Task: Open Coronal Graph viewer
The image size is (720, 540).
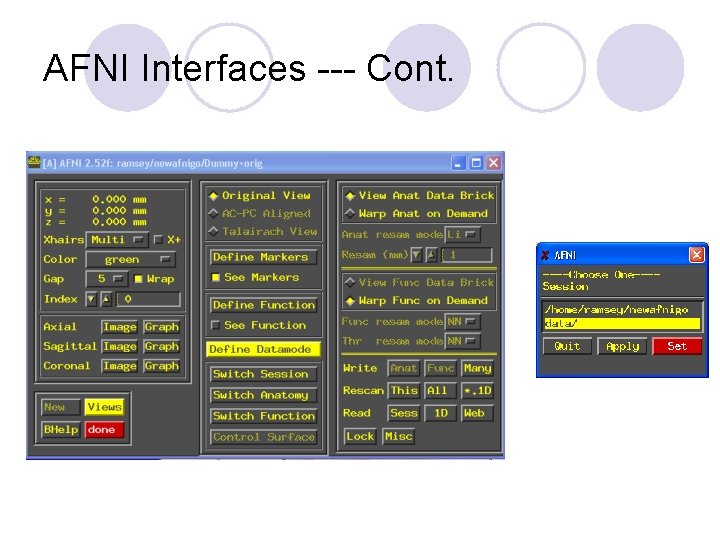Action: pyautogui.click(x=161, y=366)
